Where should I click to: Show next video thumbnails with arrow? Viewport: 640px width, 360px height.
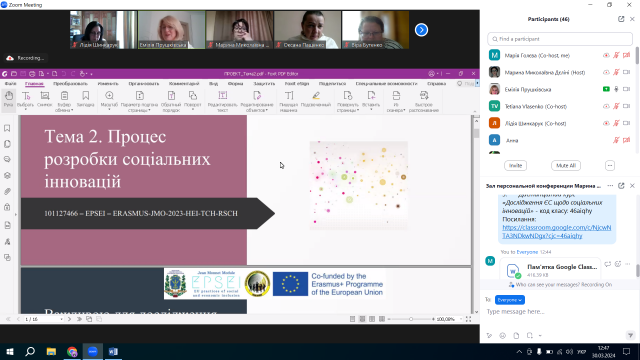(421, 30)
